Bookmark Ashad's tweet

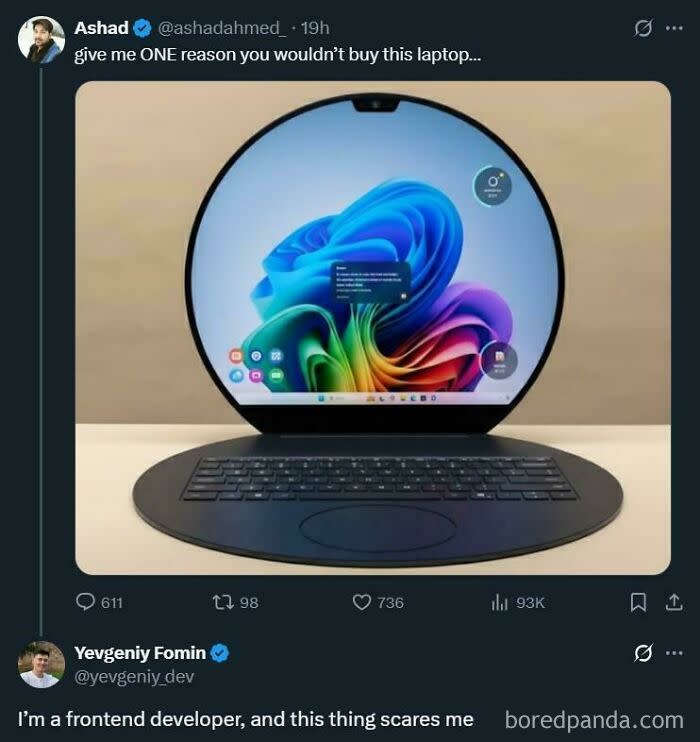coord(638,602)
